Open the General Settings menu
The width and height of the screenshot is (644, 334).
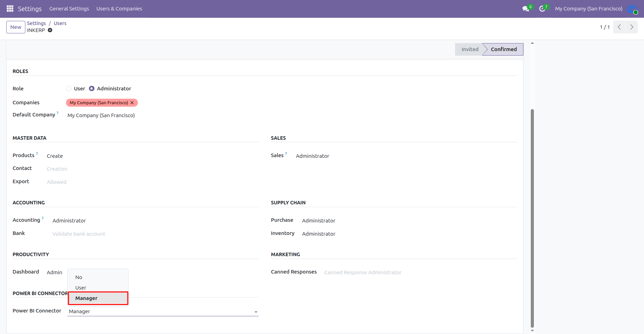point(69,9)
